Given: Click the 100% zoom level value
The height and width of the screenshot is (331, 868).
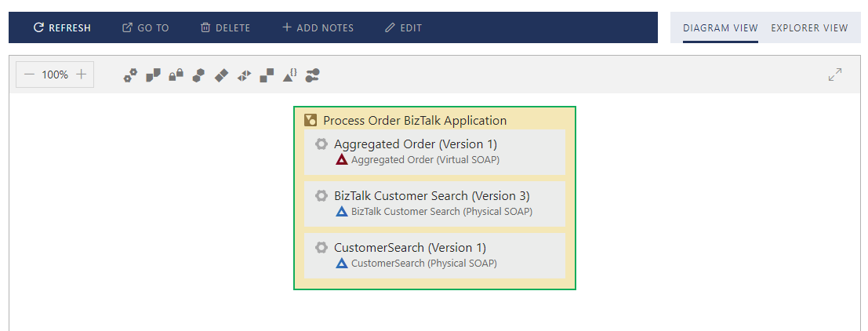Looking at the screenshot, I should [x=55, y=75].
